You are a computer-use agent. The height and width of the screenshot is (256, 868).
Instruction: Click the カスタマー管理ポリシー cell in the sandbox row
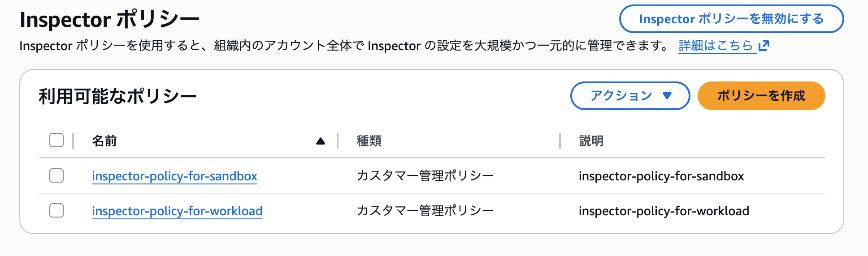point(425,176)
